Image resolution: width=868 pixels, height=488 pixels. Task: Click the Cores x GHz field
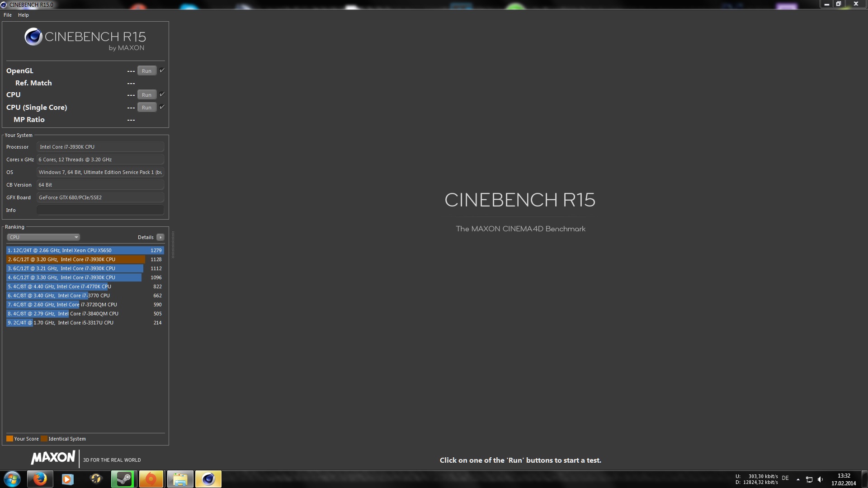coord(100,160)
